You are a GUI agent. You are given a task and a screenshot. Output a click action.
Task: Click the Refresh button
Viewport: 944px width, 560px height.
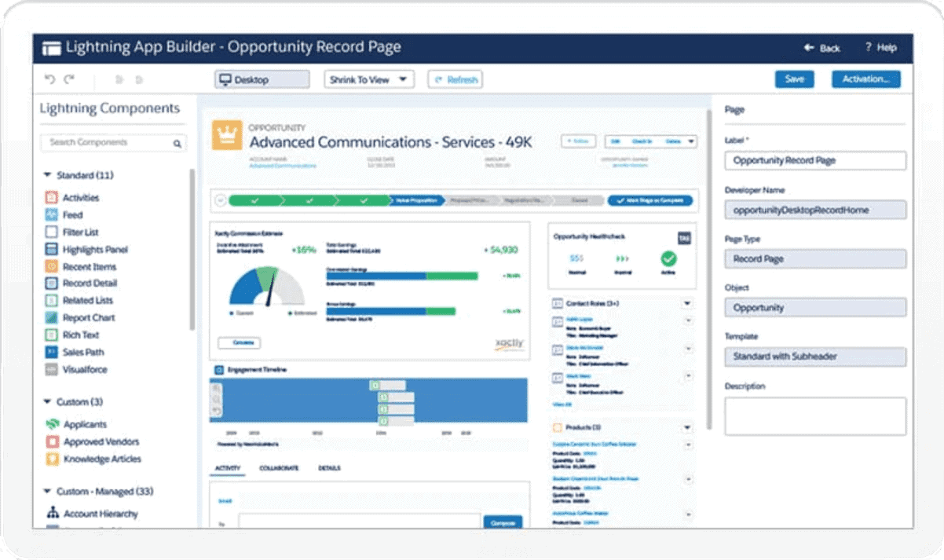pos(455,79)
